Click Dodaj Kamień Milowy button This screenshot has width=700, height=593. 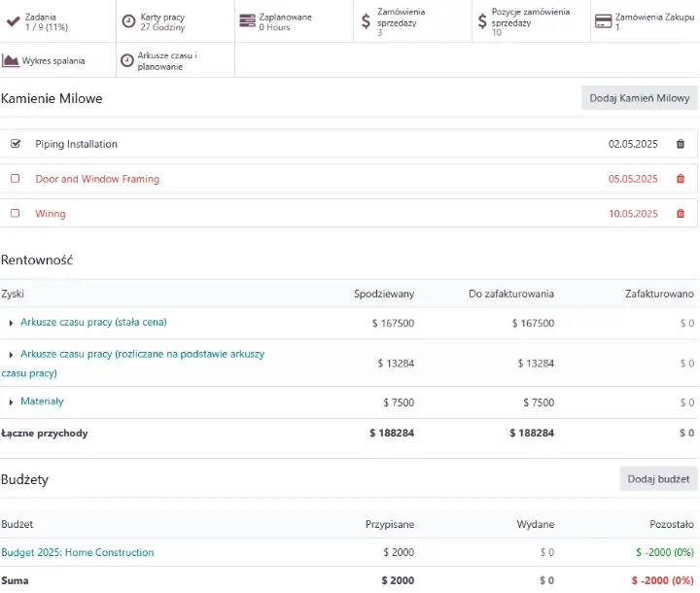pyautogui.click(x=640, y=98)
